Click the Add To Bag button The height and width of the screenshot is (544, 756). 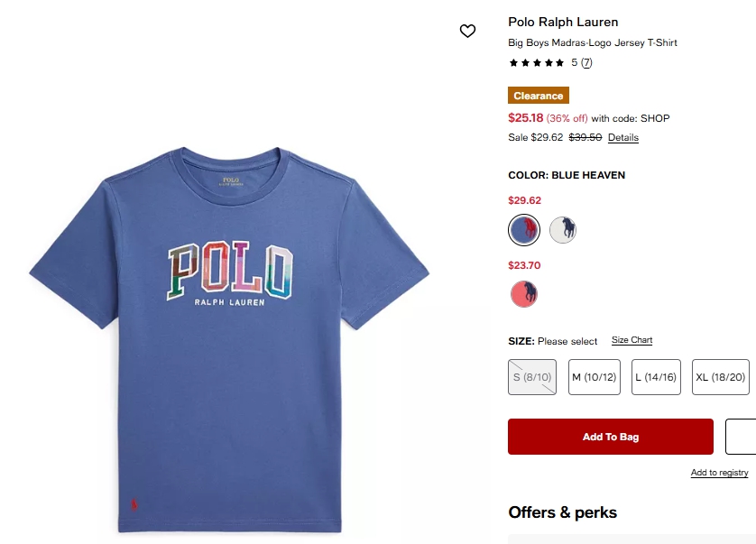(x=611, y=437)
